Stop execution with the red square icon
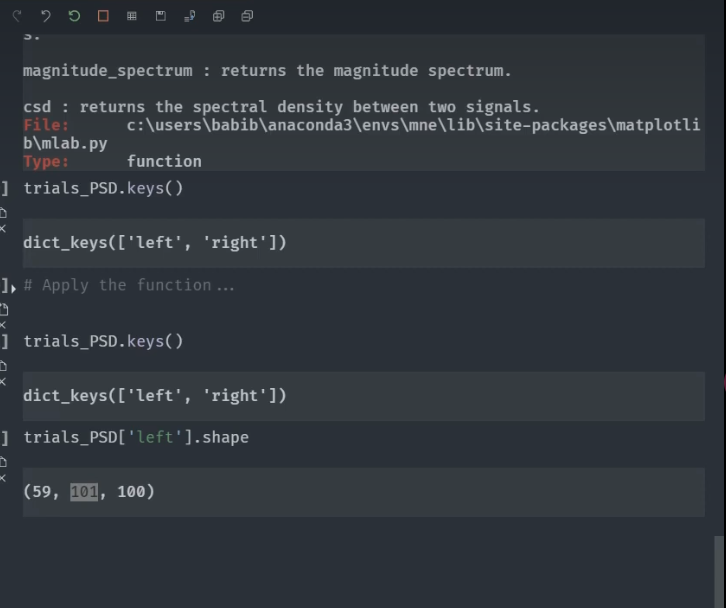The height and width of the screenshot is (608, 726). coord(103,16)
